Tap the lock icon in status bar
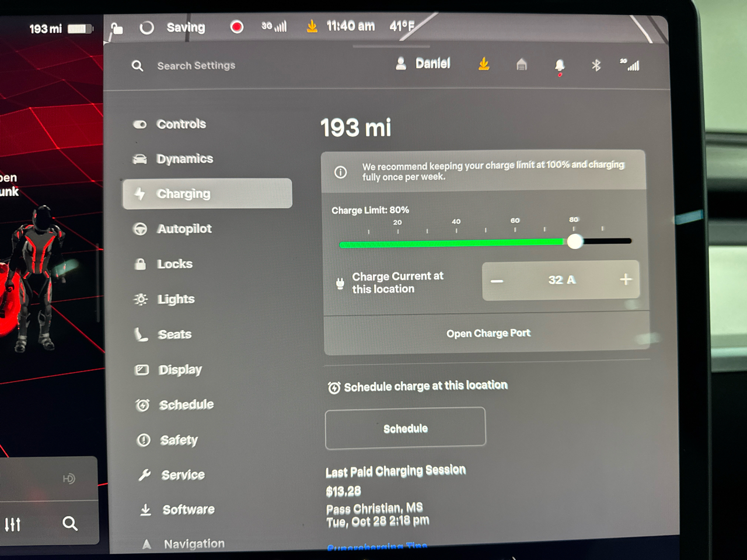The image size is (747, 560). pos(117,28)
